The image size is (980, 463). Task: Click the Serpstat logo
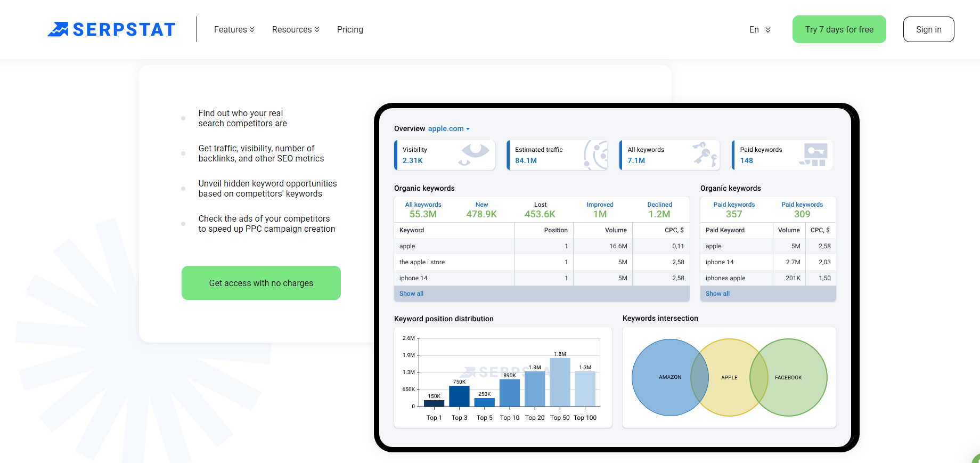111,29
